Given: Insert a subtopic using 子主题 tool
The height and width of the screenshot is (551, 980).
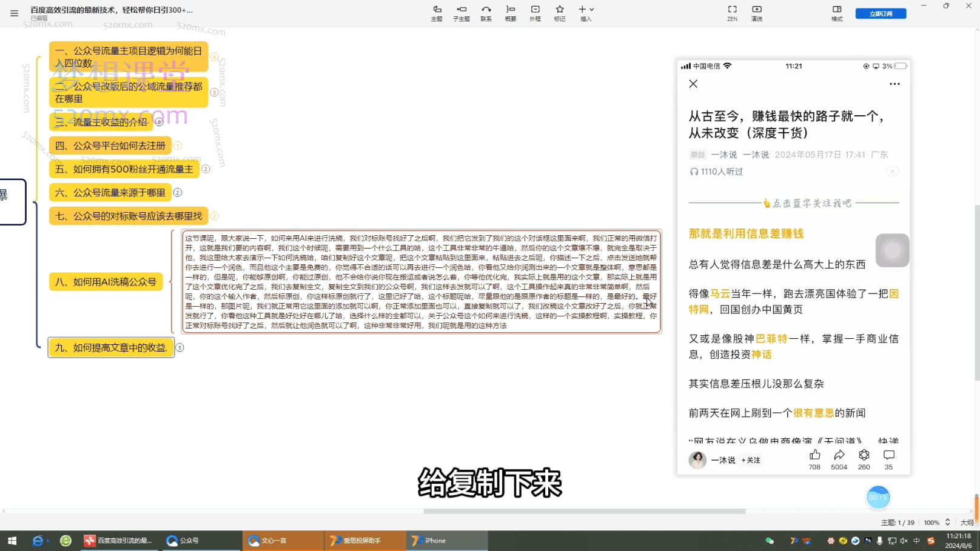Looking at the screenshot, I should pyautogui.click(x=461, y=12).
